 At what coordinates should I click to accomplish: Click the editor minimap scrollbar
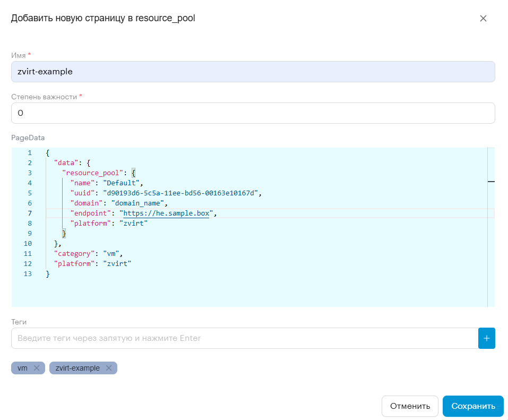491,227
